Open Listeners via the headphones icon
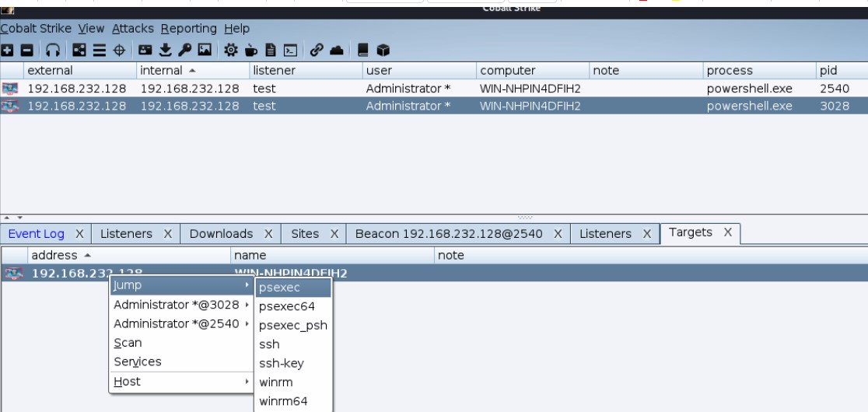The width and height of the screenshot is (868, 412). coord(53,51)
